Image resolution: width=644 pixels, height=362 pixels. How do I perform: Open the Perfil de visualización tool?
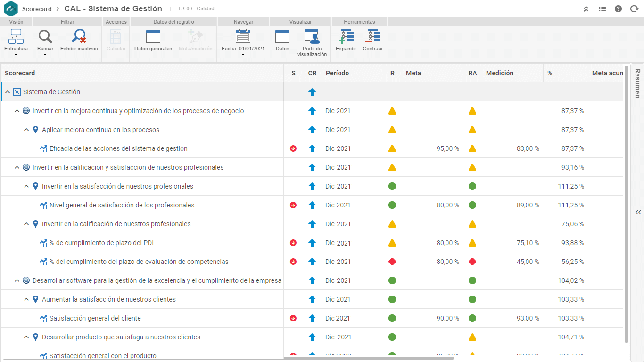[x=312, y=43]
